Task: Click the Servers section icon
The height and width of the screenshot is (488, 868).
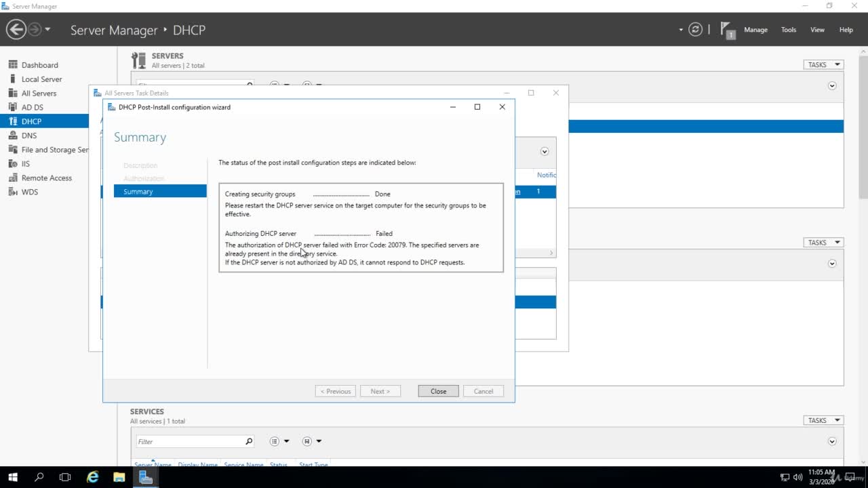Action: coord(139,60)
